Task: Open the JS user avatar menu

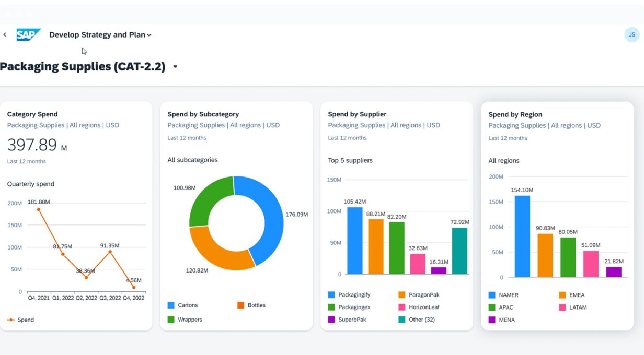Action: tap(631, 35)
